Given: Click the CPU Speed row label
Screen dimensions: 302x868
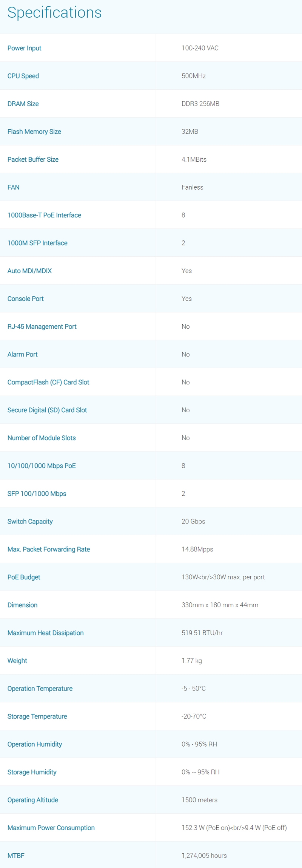Looking at the screenshot, I should pyautogui.click(x=23, y=76).
